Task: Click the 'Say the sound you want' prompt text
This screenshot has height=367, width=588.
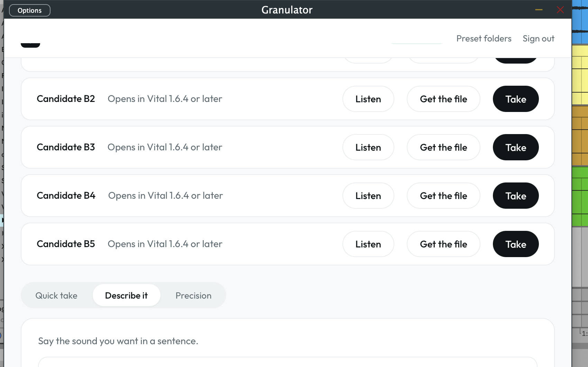Action: (118, 341)
